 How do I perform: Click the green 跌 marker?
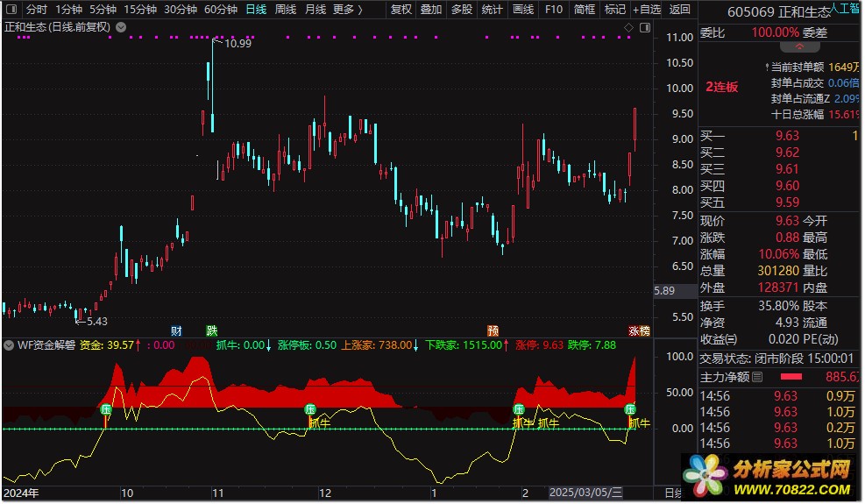click(x=212, y=330)
